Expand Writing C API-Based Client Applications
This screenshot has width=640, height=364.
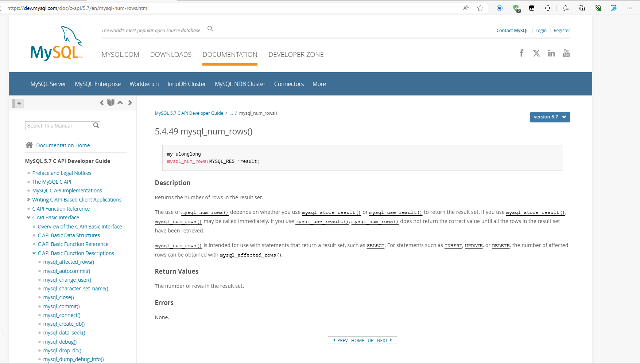28,199
